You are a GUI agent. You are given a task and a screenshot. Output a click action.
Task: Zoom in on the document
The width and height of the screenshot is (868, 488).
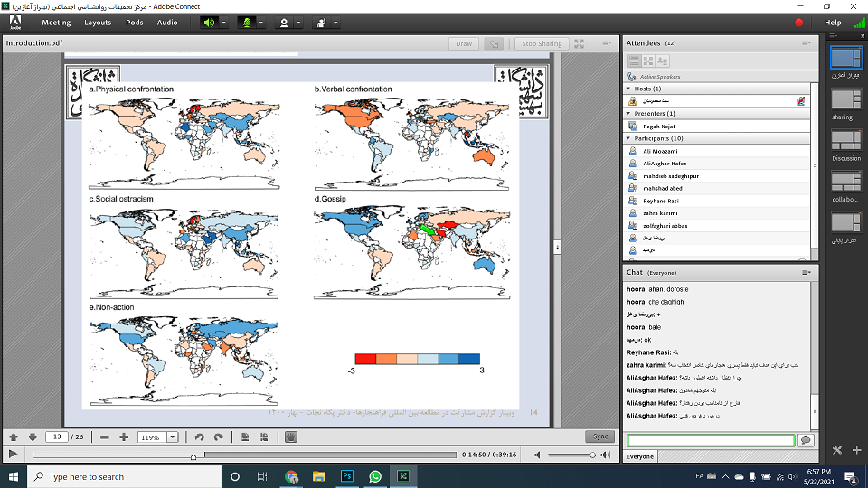click(x=124, y=437)
